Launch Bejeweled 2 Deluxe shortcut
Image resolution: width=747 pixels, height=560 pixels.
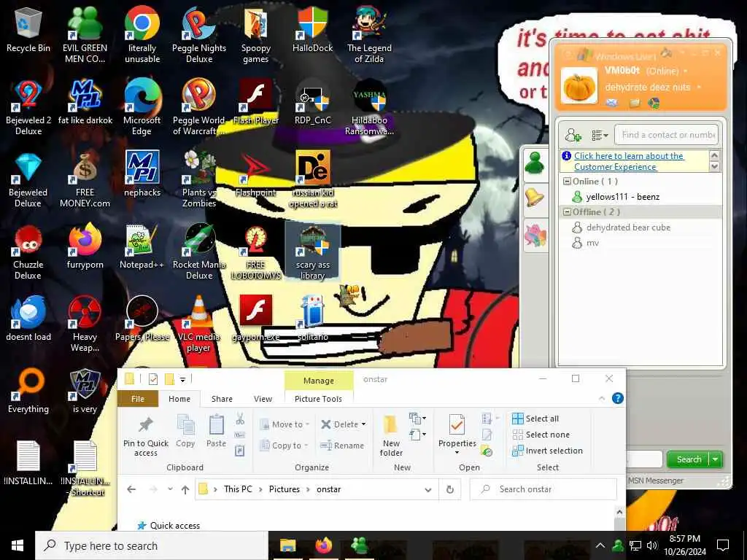pyautogui.click(x=28, y=107)
